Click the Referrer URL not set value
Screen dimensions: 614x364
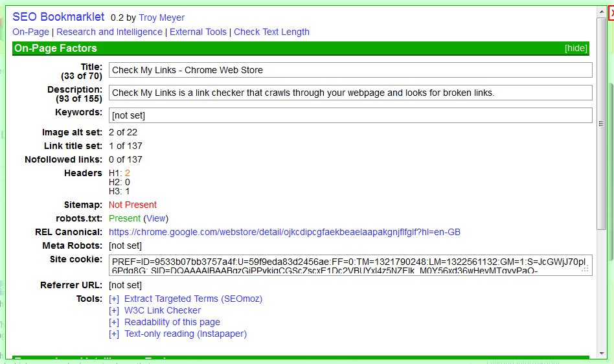click(125, 286)
